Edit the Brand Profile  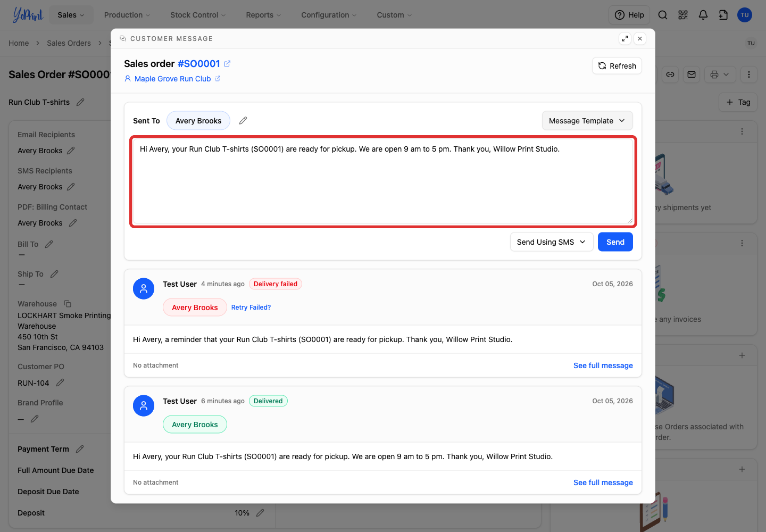coord(35,419)
